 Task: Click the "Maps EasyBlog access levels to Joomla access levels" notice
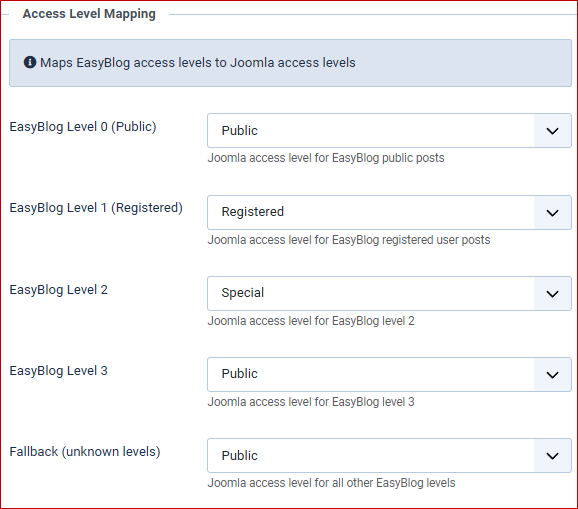[290, 63]
